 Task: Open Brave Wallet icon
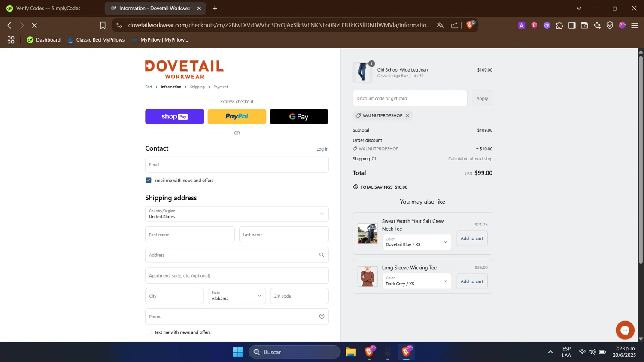coord(584,25)
